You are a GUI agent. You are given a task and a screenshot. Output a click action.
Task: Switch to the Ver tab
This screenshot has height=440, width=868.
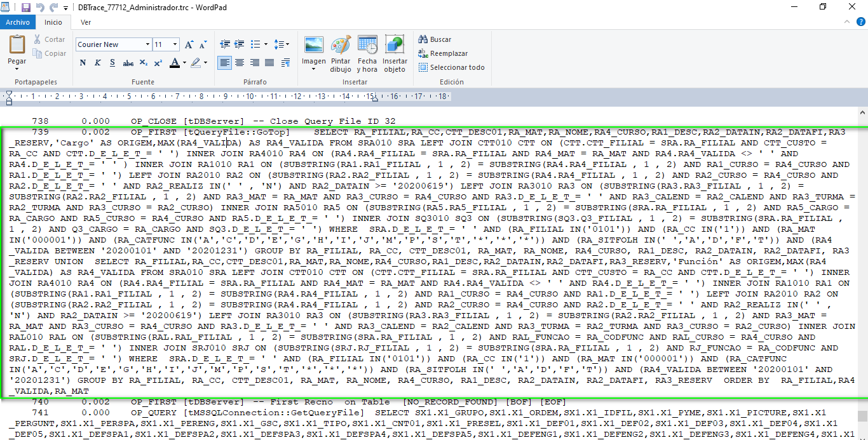[x=85, y=22]
